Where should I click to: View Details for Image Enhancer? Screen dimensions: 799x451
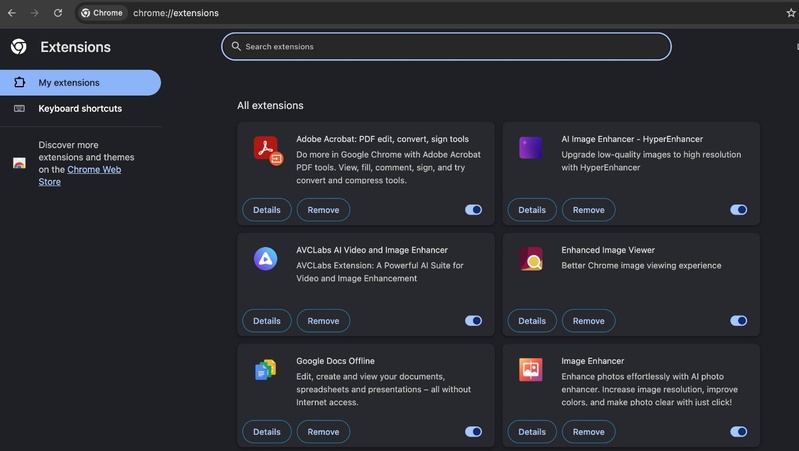pyautogui.click(x=532, y=432)
